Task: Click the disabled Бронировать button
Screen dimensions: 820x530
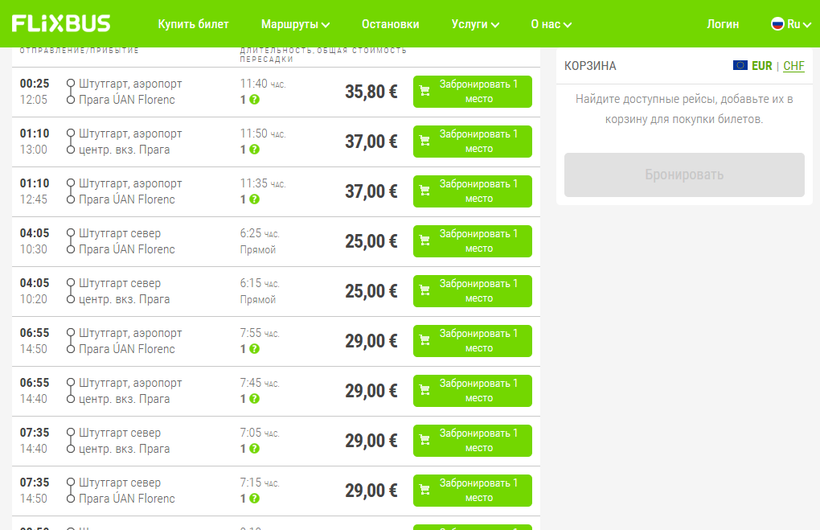Action: click(684, 175)
